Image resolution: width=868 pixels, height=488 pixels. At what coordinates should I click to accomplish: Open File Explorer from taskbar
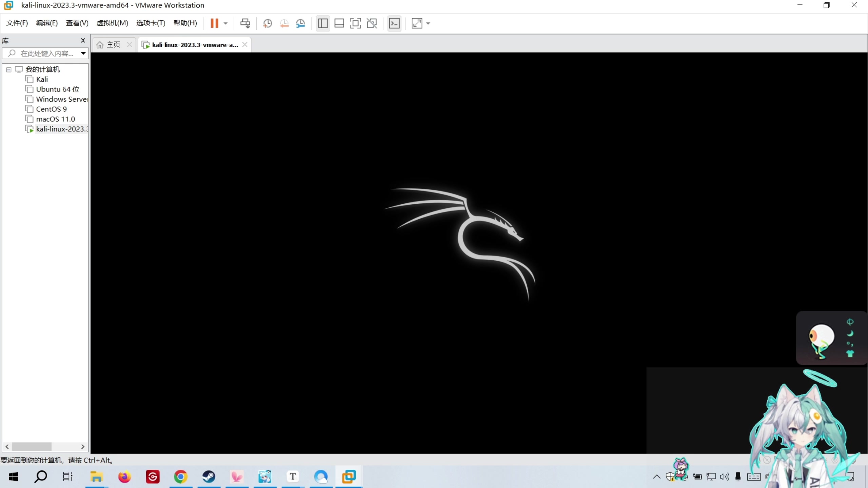click(97, 477)
